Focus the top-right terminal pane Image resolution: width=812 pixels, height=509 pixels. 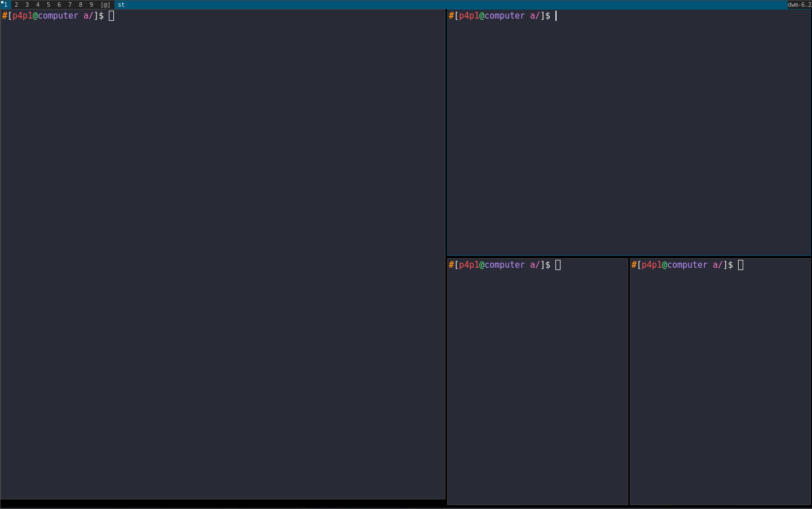point(629,135)
